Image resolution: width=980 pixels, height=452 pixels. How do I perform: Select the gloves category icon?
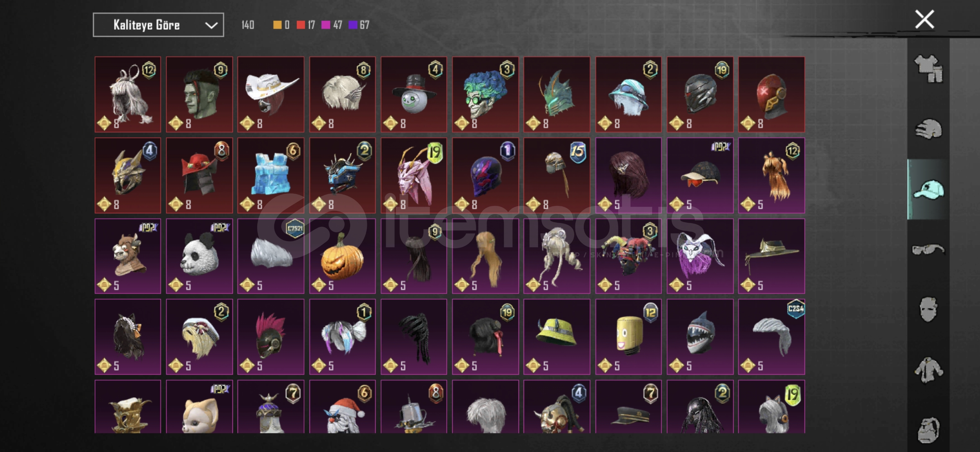(x=928, y=129)
